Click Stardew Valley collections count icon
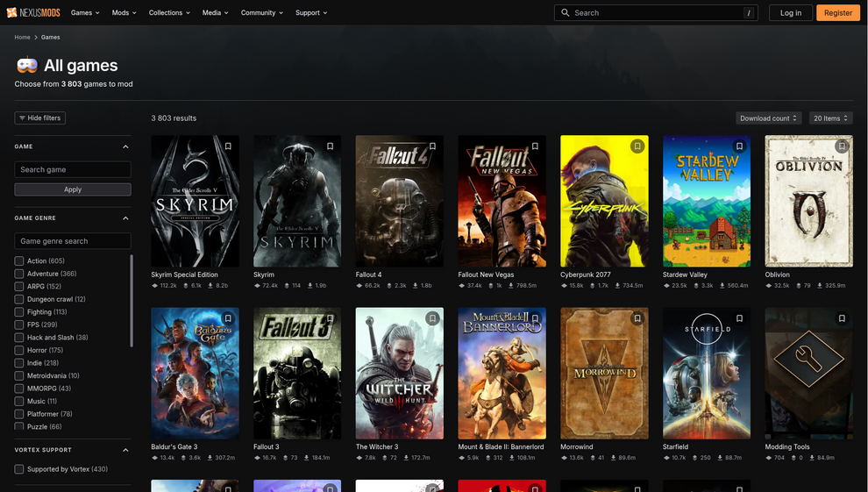The width and height of the screenshot is (868, 492). (696, 286)
